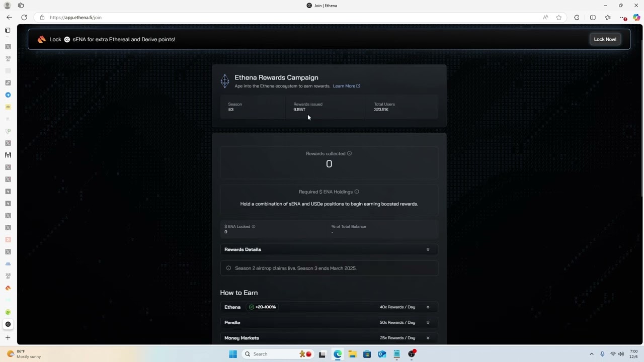This screenshot has height=362, width=644.
Task: Switch to the Telegram tab
Action: [8, 95]
